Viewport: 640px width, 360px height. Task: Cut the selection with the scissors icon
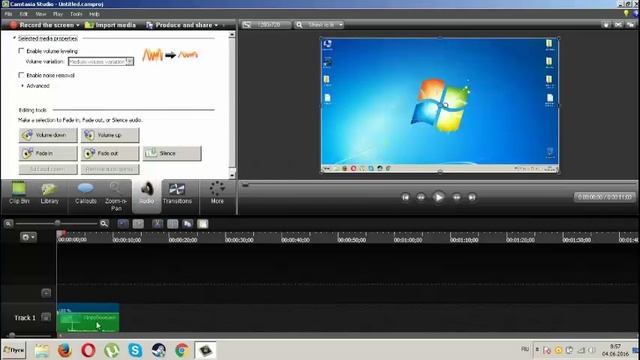pyautogui.click(x=158, y=224)
